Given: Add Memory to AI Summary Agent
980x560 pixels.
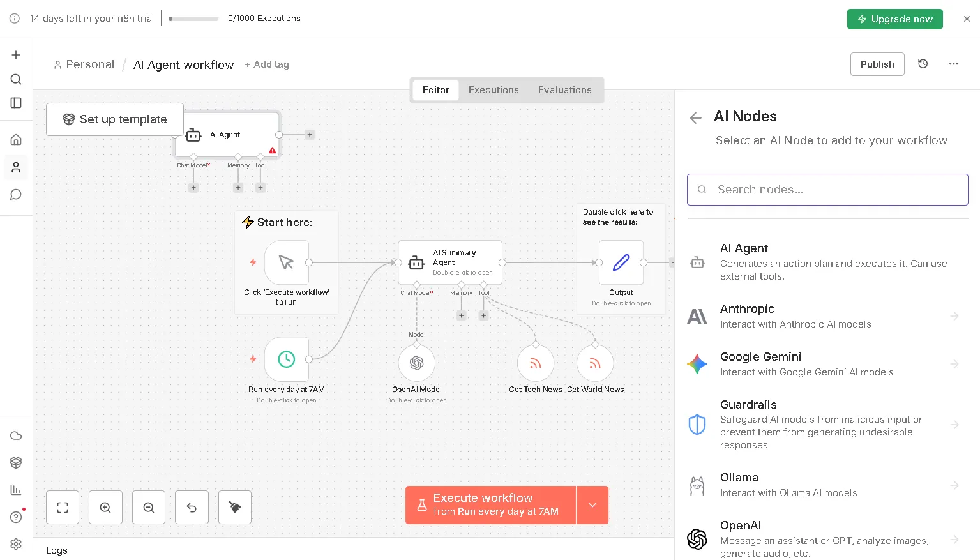Looking at the screenshot, I should point(462,315).
